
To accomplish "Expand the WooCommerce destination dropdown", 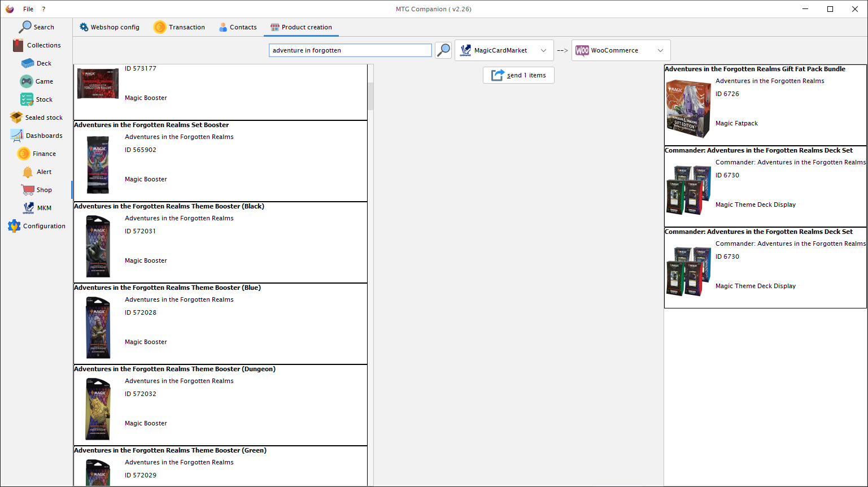I will (x=621, y=50).
